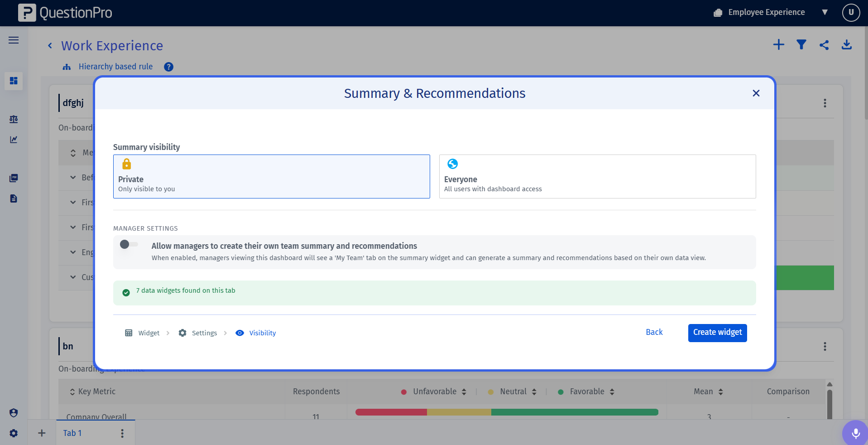
Task: Go to Widget step in wizard
Action: [x=142, y=333]
